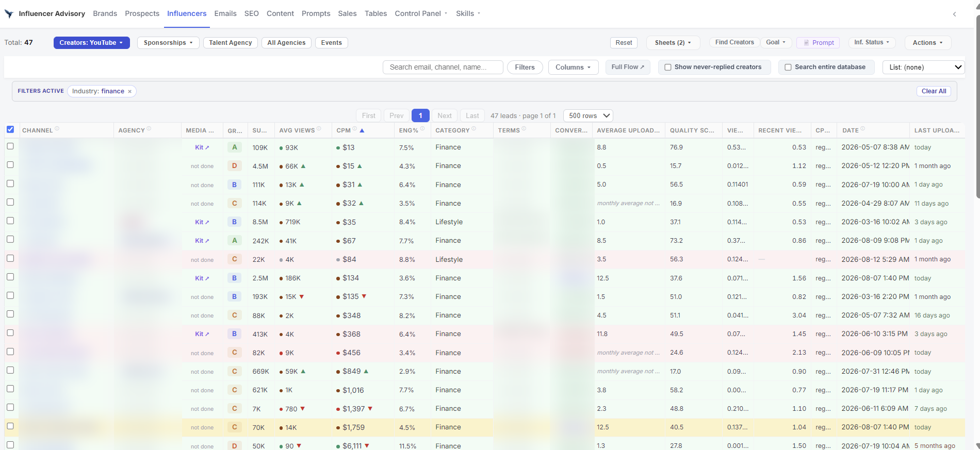Open the Goal dropdown
Viewport: 980px width, 450px height.
(776, 42)
